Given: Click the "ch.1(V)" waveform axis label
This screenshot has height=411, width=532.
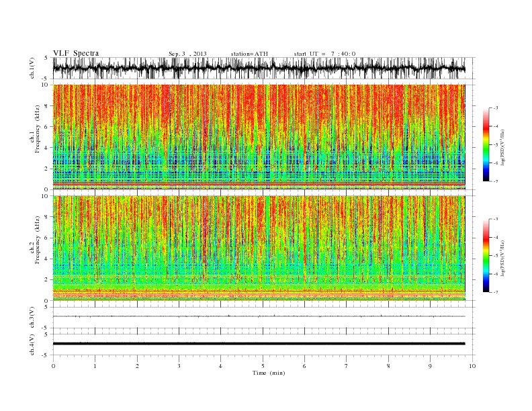Looking at the screenshot, I should (x=32, y=68).
